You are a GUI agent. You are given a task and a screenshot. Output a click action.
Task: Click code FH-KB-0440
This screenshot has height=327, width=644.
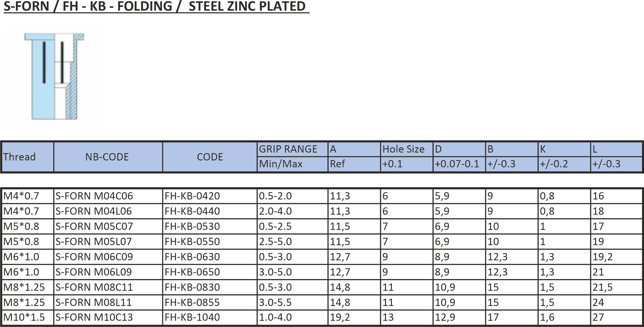[210, 211]
